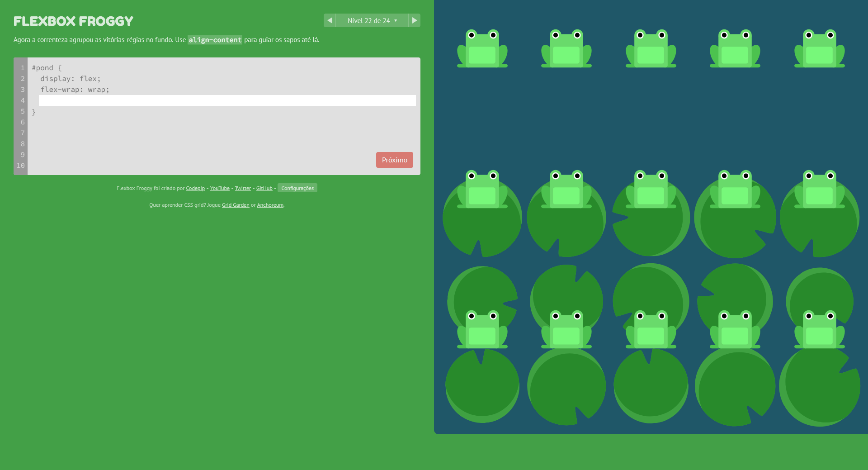This screenshot has width=868, height=470.
Task: Click the first frog in the middle row
Action: pos(482,189)
